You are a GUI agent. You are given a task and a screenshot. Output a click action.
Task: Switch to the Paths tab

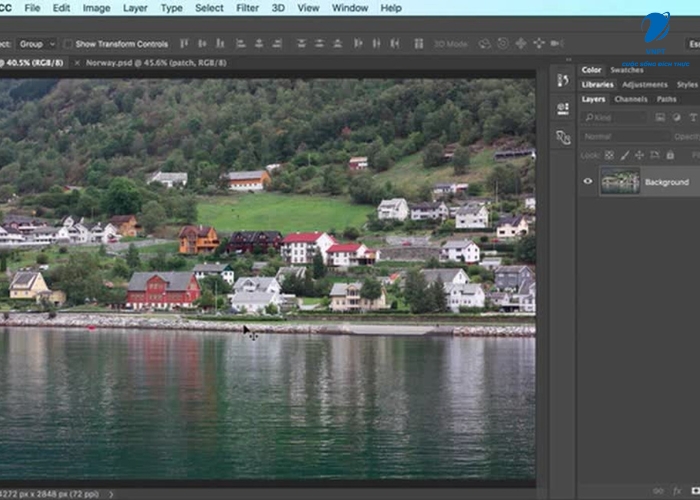tap(667, 99)
